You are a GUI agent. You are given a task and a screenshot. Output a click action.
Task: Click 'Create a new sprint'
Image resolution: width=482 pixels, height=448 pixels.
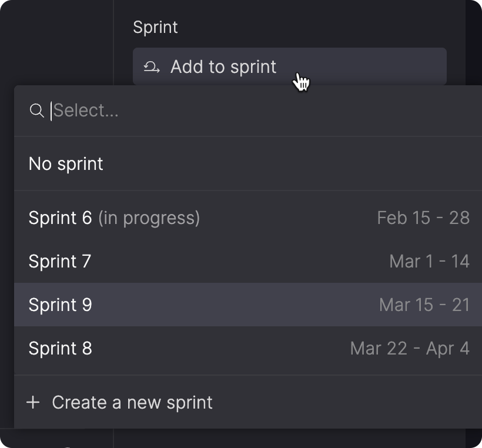[132, 403]
